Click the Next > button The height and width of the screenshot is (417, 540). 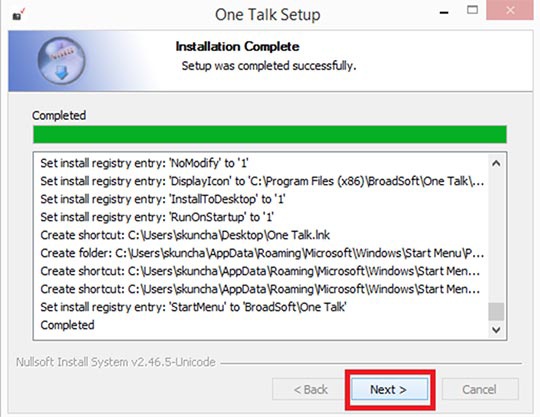point(389,389)
